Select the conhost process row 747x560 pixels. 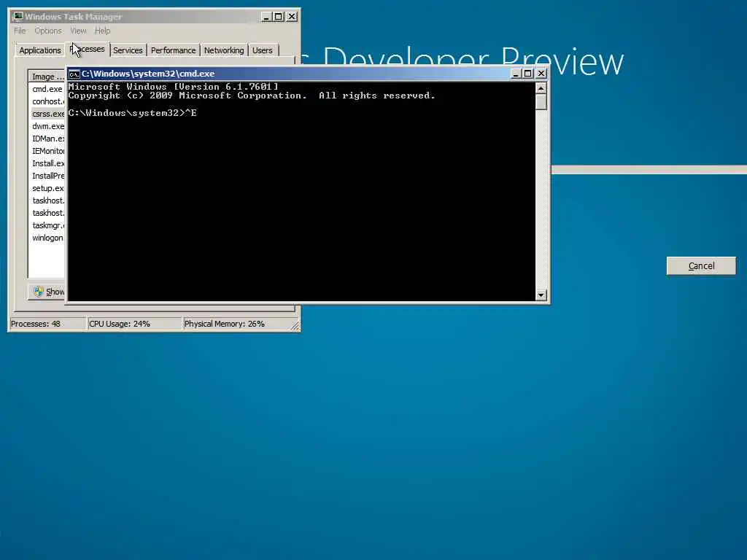[47, 101]
